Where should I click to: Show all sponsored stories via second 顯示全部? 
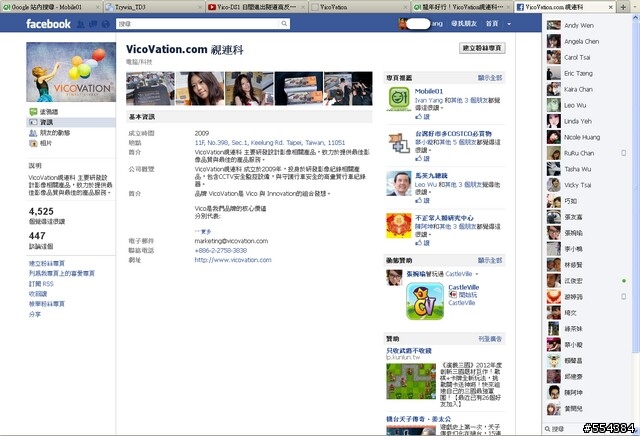[x=490, y=260]
